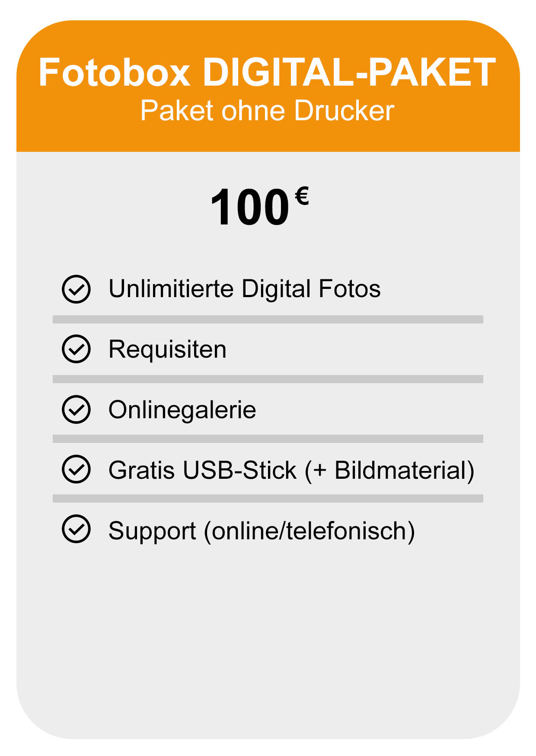536x756 pixels.
Task: Click Gratis USB-Stick (+ Bildmaterial) text
Action: pyautogui.click(x=292, y=471)
